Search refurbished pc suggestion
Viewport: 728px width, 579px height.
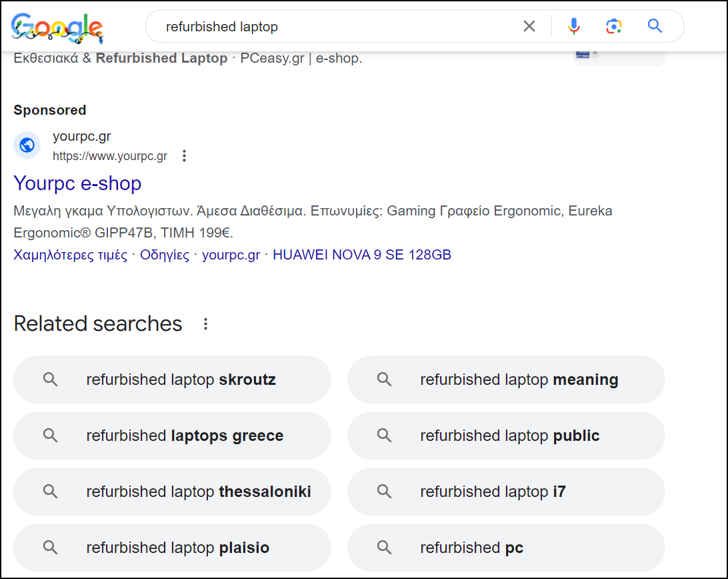tap(506, 548)
